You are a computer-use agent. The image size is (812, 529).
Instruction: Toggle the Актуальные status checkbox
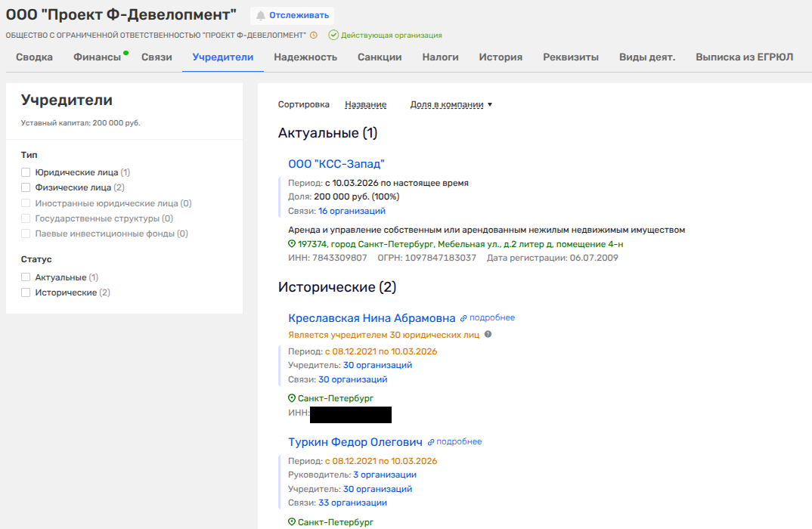26,277
